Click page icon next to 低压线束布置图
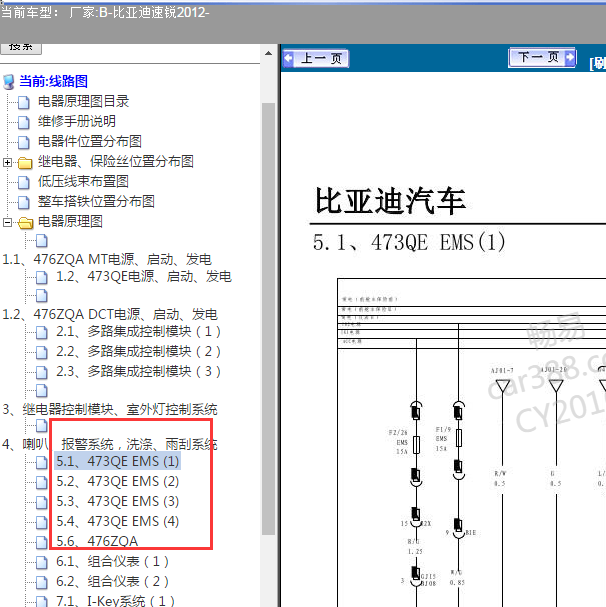The height and width of the screenshot is (607, 606). [24, 182]
